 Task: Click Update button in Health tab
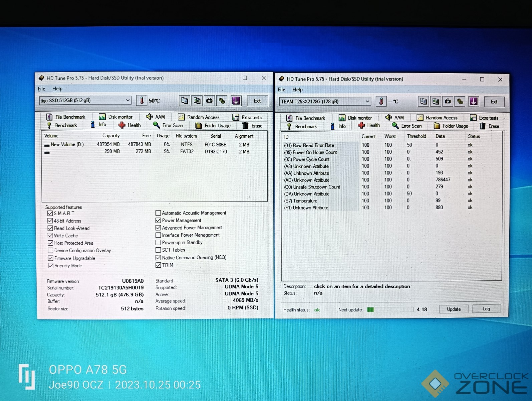pos(454,309)
